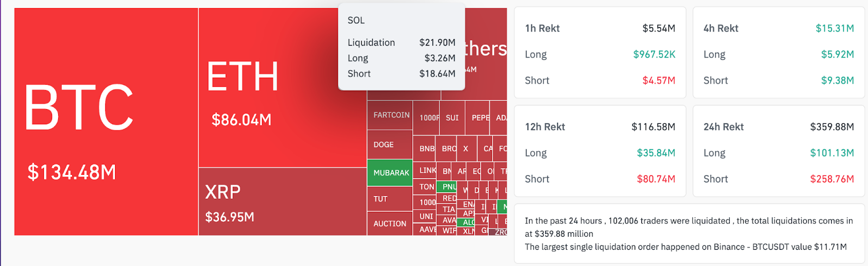Image resolution: width=868 pixels, height=266 pixels.
Task: Click the UNI liquidation tile
Action: [x=426, y=217]
